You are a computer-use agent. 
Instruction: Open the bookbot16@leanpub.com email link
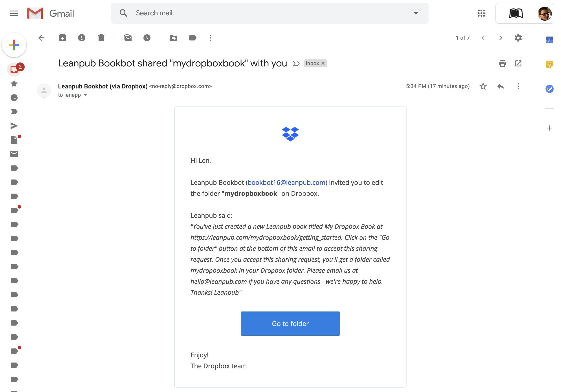(286, 183)
